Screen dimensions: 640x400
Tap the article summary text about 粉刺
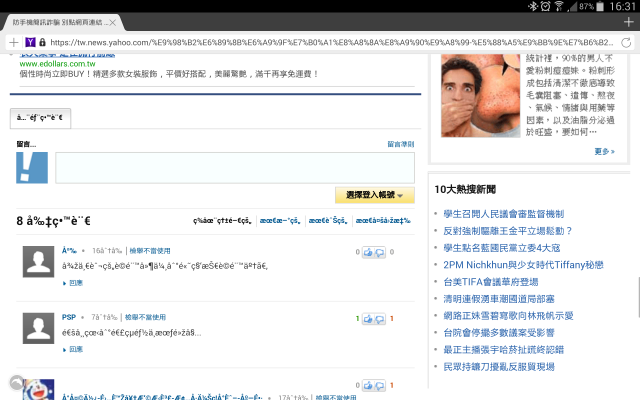(570, 96)
